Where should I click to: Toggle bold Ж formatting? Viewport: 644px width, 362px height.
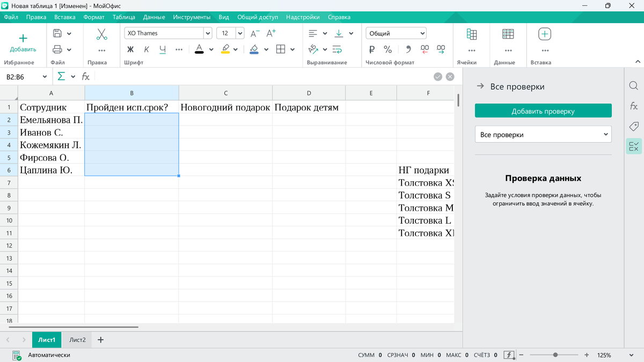pyautogui.click(x=130, y=49)
